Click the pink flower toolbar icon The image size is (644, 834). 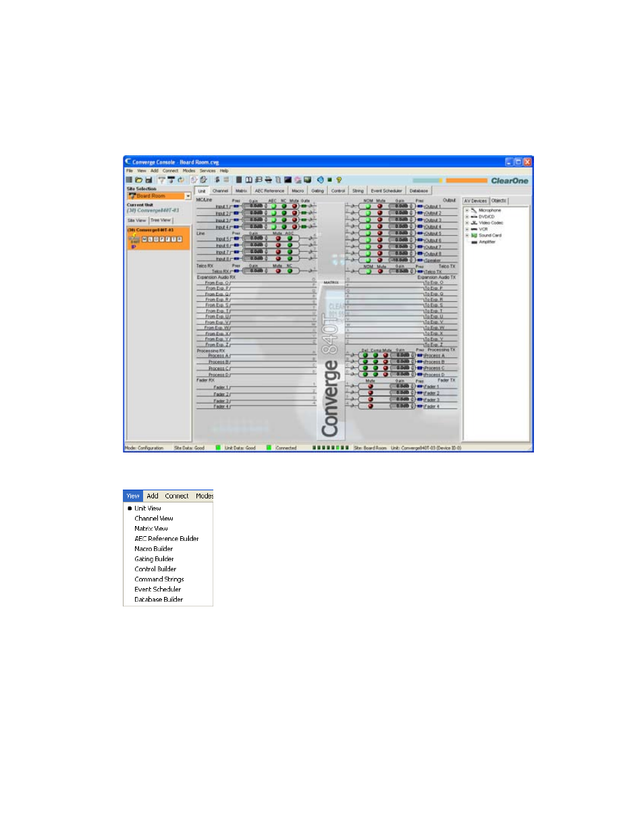(x=298, y=180)
